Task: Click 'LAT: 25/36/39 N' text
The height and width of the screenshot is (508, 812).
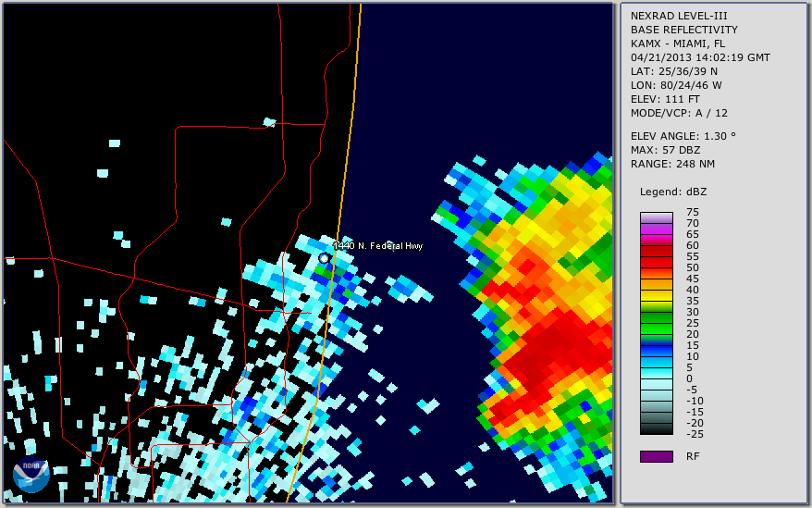Action: pyautogui.click(x=673, y=71)
